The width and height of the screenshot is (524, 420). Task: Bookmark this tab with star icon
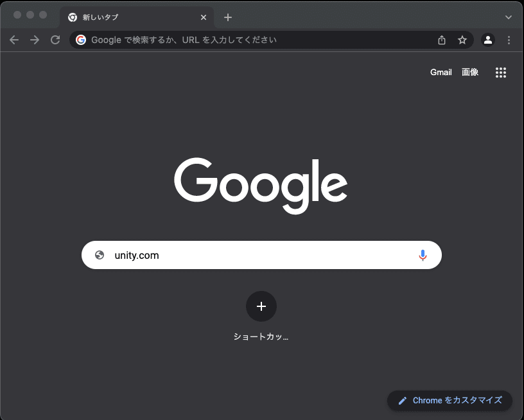(462, 40)
